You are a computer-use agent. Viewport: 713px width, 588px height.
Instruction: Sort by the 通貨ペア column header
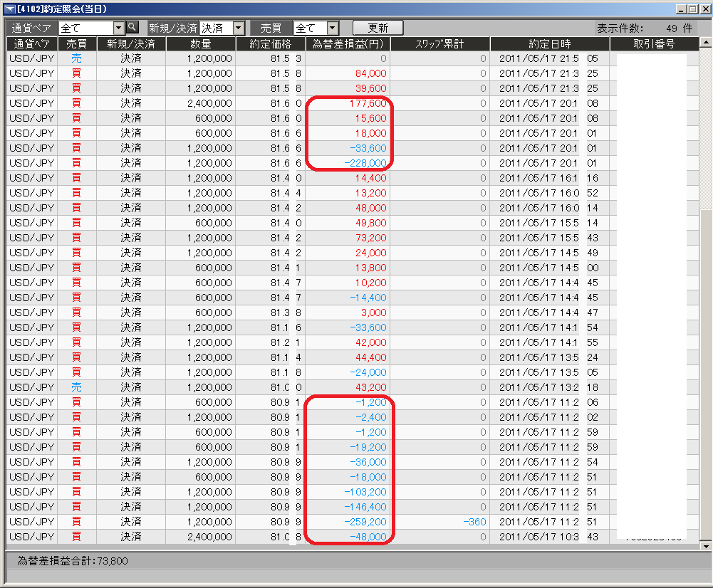[x=32, y=44]
